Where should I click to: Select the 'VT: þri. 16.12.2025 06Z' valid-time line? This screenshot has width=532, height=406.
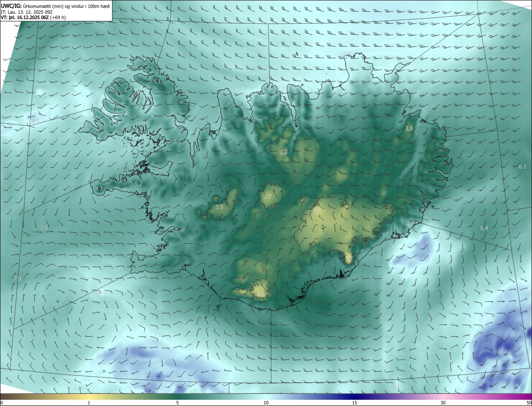tap(34, 17)
